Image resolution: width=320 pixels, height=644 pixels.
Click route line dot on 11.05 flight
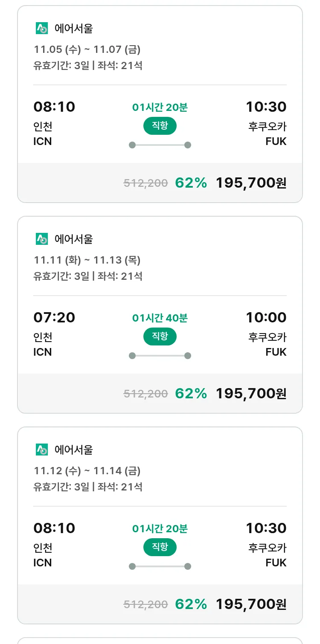click(132, 145)
